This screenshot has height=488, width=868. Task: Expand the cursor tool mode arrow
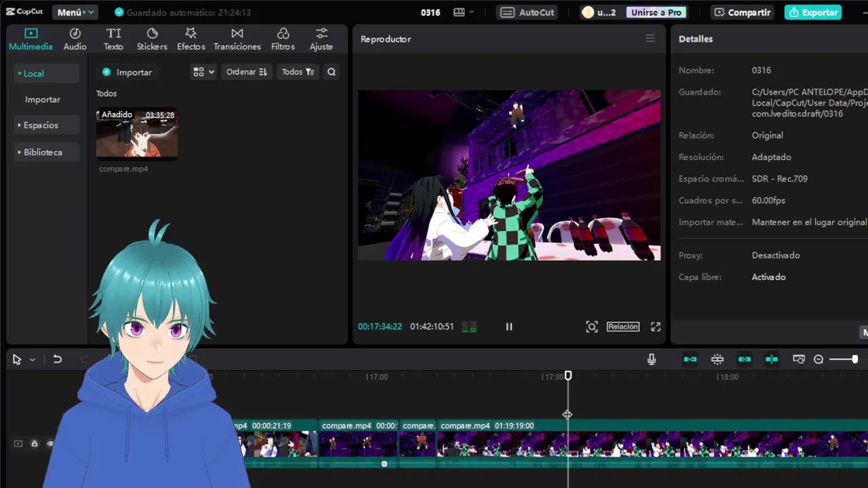32,360
